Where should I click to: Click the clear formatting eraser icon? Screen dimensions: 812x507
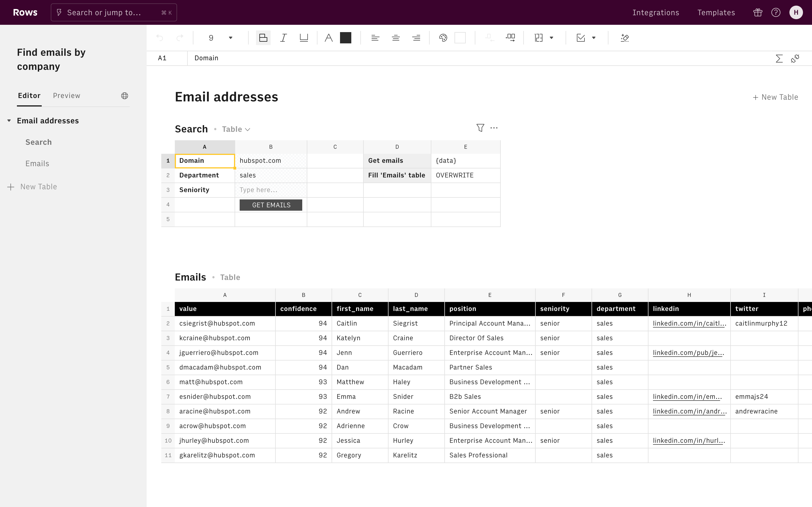[x=625, y=38]
